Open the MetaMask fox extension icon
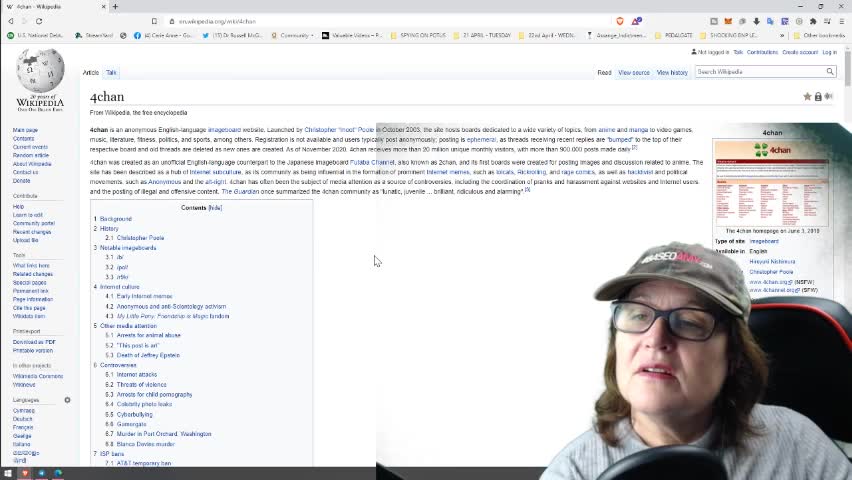 click(728, 21)
